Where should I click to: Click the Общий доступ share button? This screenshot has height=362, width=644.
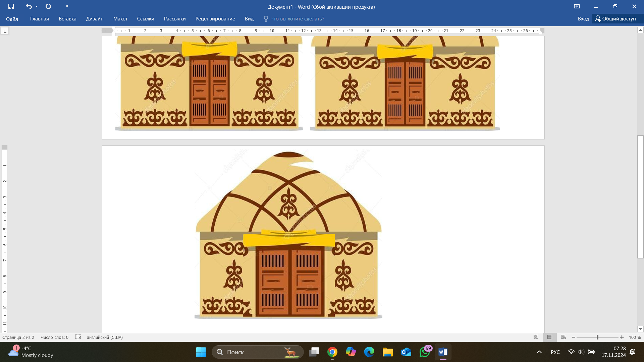pos(615,19)
